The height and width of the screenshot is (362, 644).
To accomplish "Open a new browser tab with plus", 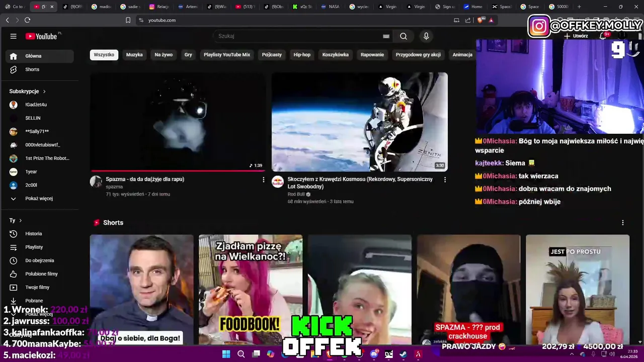I will (579, 7).
